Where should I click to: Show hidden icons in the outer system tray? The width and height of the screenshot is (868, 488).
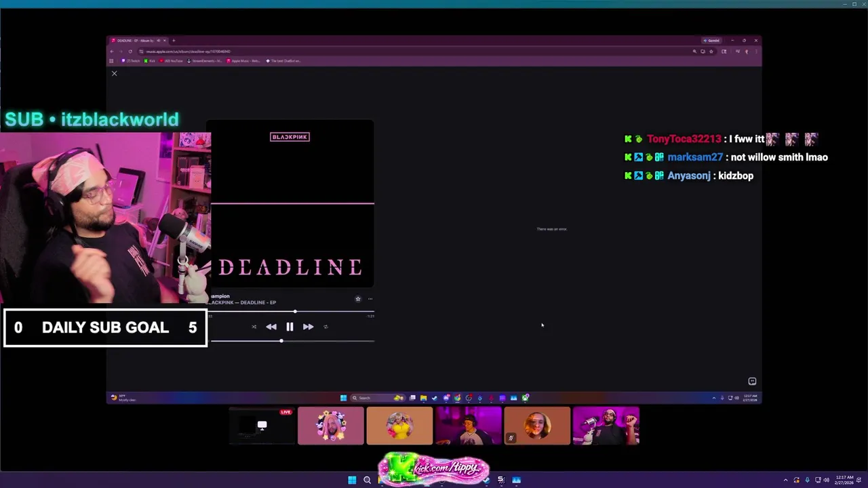(x=786, y=480)
